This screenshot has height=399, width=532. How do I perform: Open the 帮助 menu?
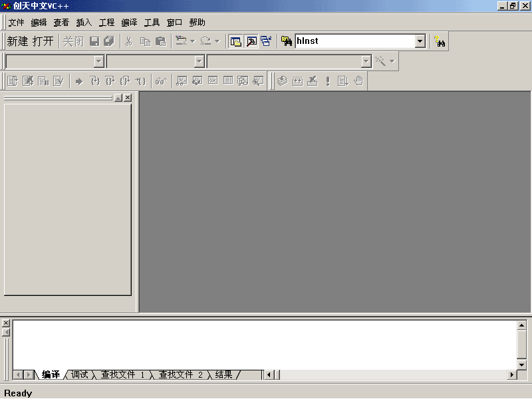[x=197, y=23]
